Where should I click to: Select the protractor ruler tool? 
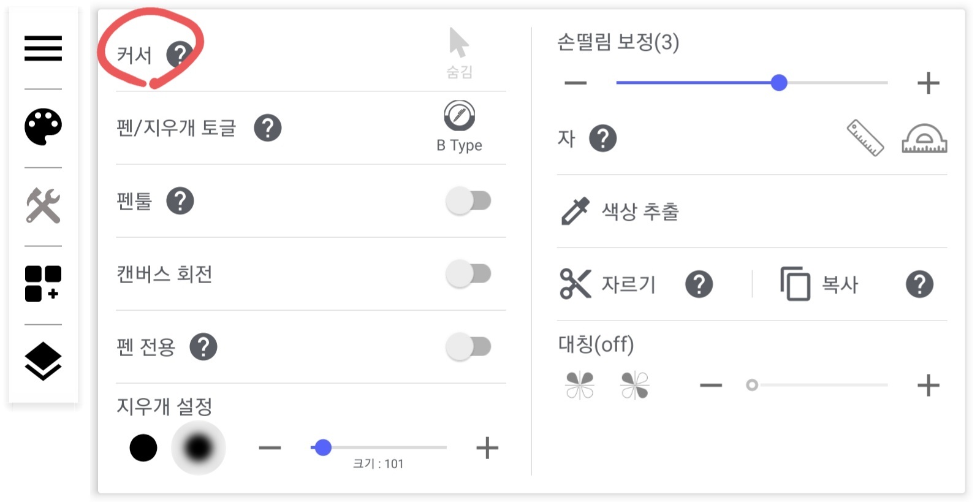tap(924, 139)
